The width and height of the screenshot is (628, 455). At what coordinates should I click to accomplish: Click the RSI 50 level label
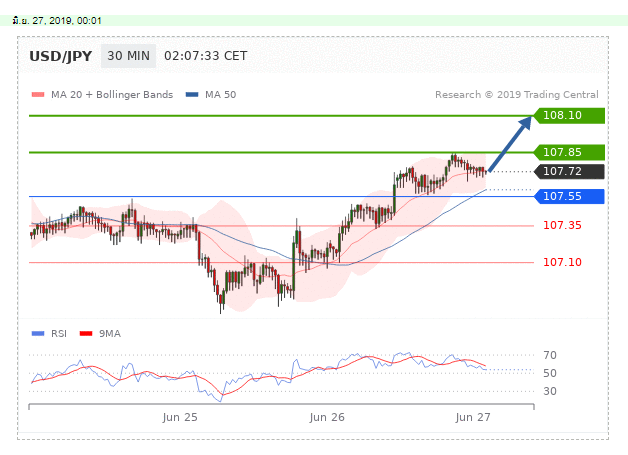click(x=550, y=373)
